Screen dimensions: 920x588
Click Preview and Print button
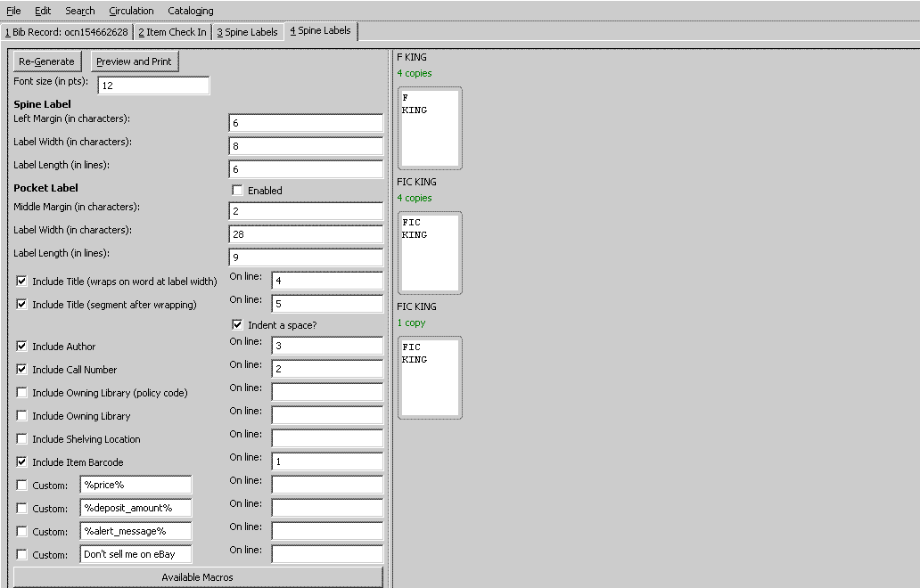[x=135, y=61]
